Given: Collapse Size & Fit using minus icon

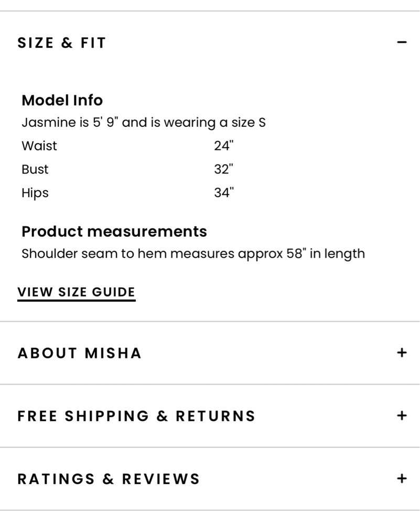Looking at the screenshot, I should tap(402, 42).
